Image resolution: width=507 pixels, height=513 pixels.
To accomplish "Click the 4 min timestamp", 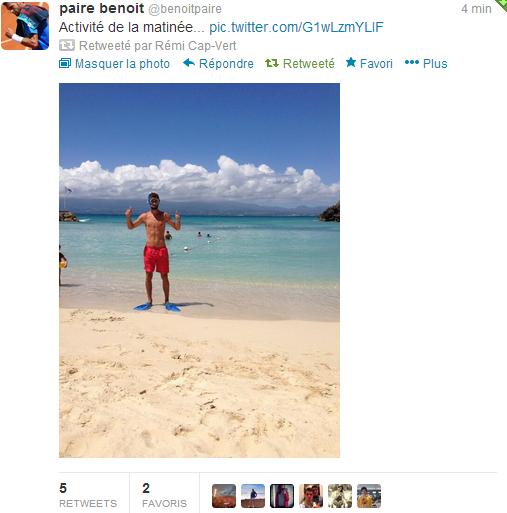I will pyautogui.click(x=476, y=9).
